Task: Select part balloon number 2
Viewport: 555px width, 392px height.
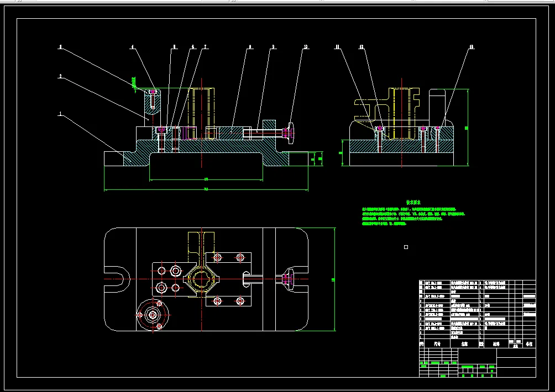Action: 60,76
